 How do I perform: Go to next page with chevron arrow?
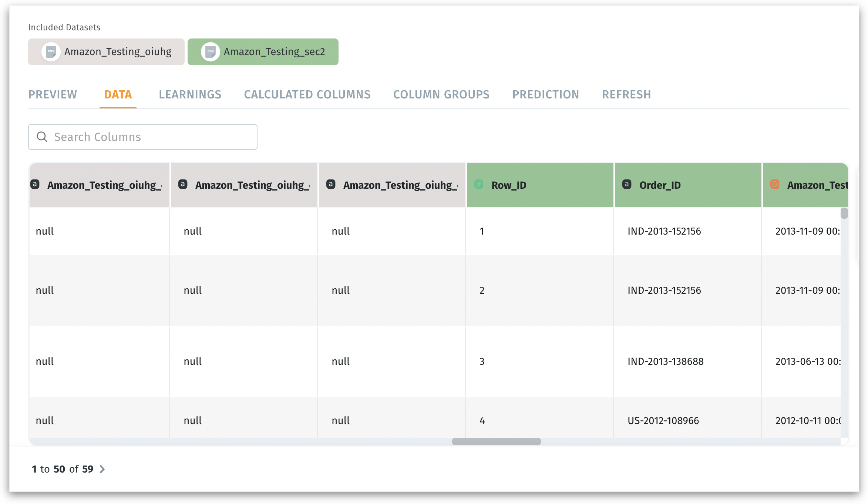tap(102, 469)
